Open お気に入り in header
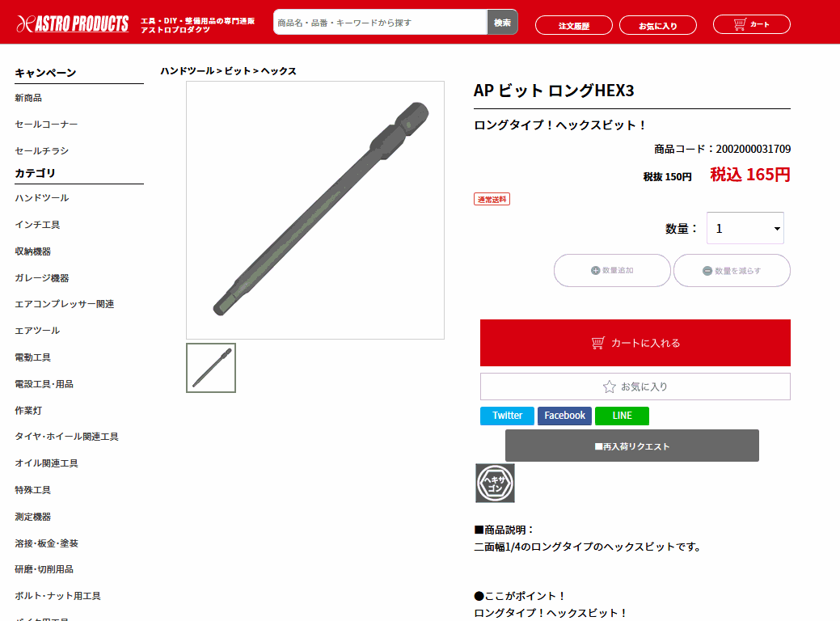Viewport: 840px width, 621px height. click(658, 25)
